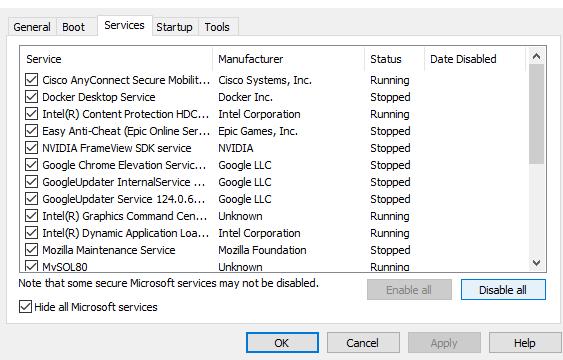Uncheck the Cisco AnyConnect Secure Mobility service checkbox

click(x=32, y=80)
